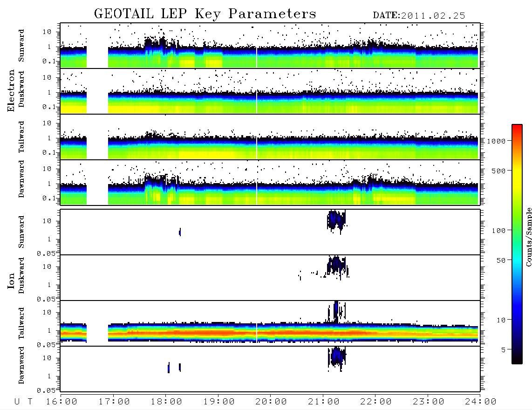
Task: Click the colorbar's 10 scale label
Action: click(x=501, y=320)
